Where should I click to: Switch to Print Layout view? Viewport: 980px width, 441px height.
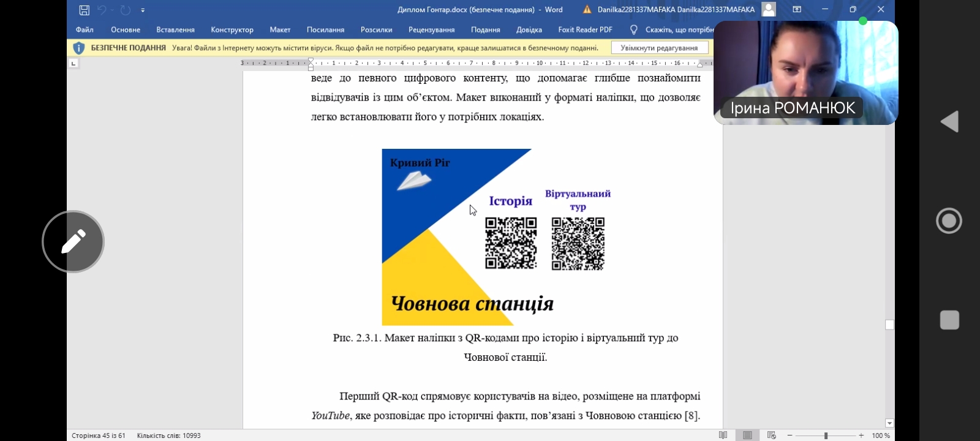(x=747, y=435)
